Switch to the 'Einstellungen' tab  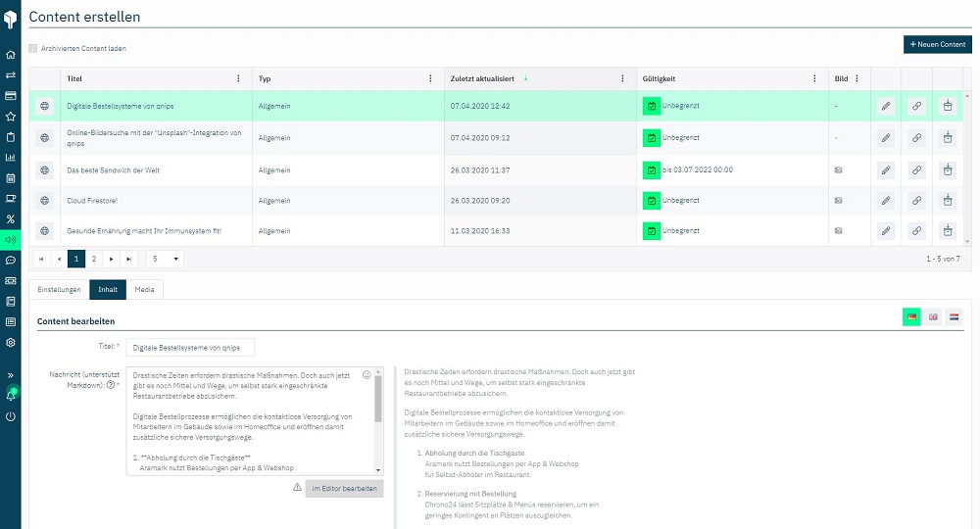59,290
